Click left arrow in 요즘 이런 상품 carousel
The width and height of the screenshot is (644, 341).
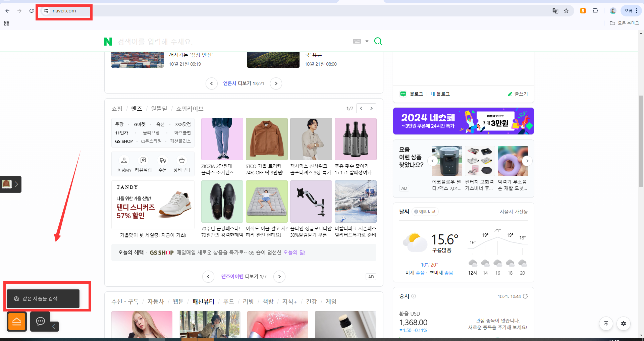tap(433, 161)
